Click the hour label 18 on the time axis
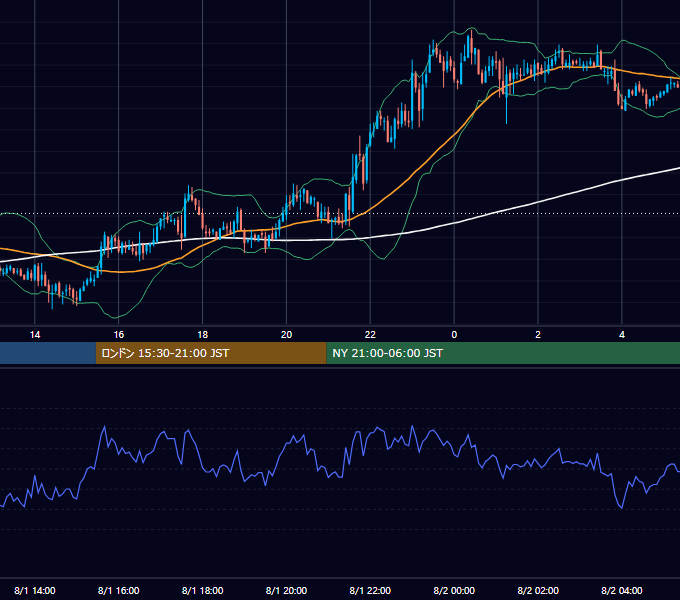Image resolution: width=680 pixels, height=600 pixels. point(203,335)
